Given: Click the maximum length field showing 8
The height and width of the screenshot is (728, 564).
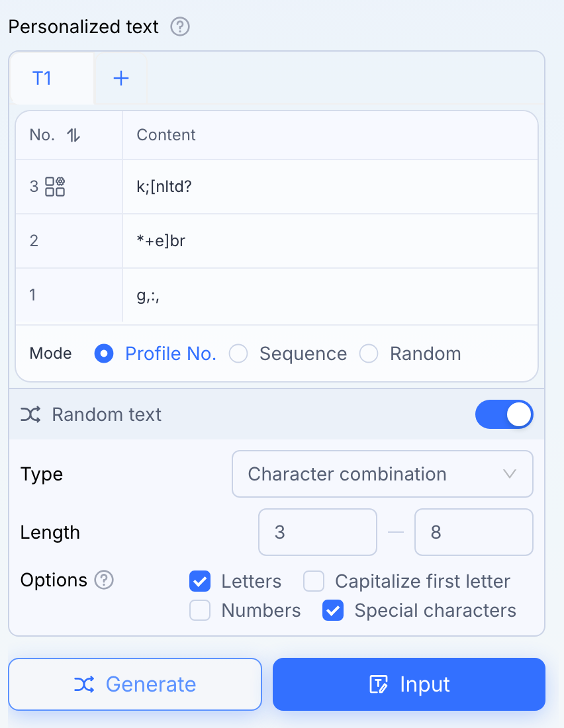Looking at the screenshot, I should (473, 532).
